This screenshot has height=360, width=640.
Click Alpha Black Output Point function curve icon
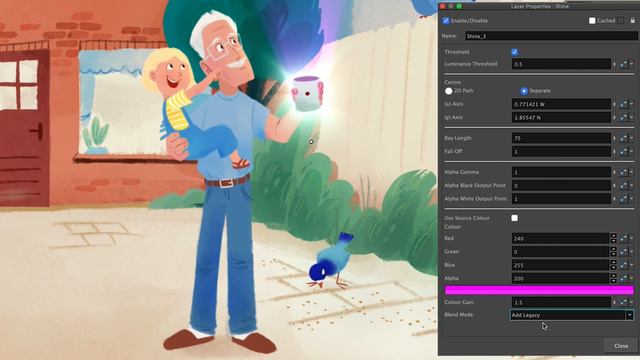pos(623,186)
